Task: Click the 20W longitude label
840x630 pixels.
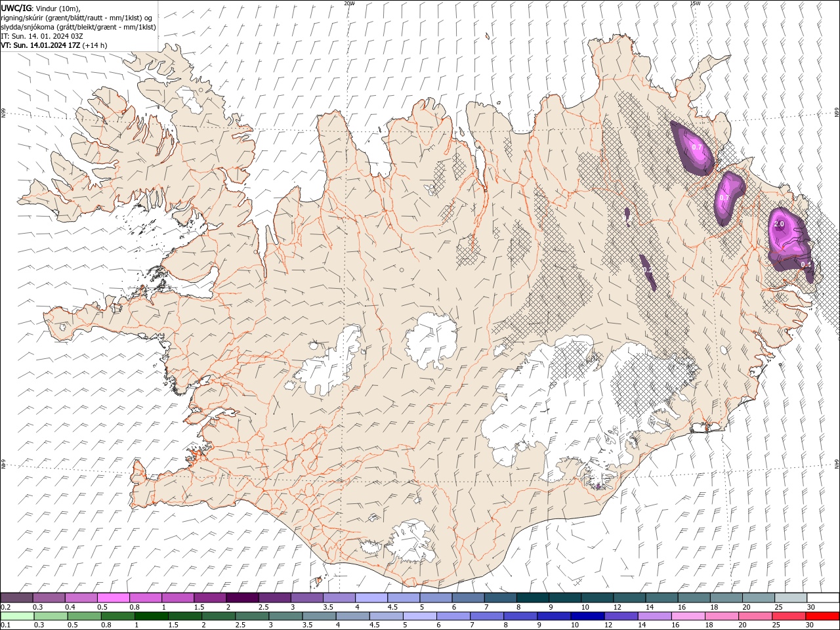Action: coord(349,3)
